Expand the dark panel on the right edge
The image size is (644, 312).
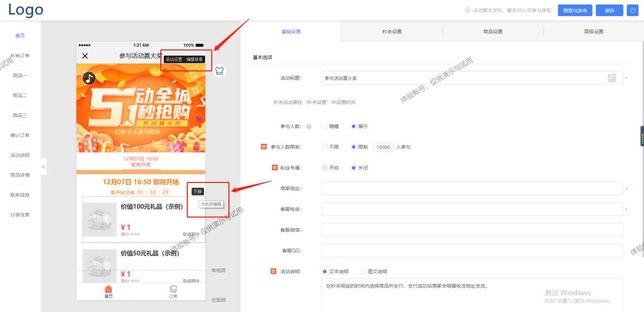click(x=641, y=136)
